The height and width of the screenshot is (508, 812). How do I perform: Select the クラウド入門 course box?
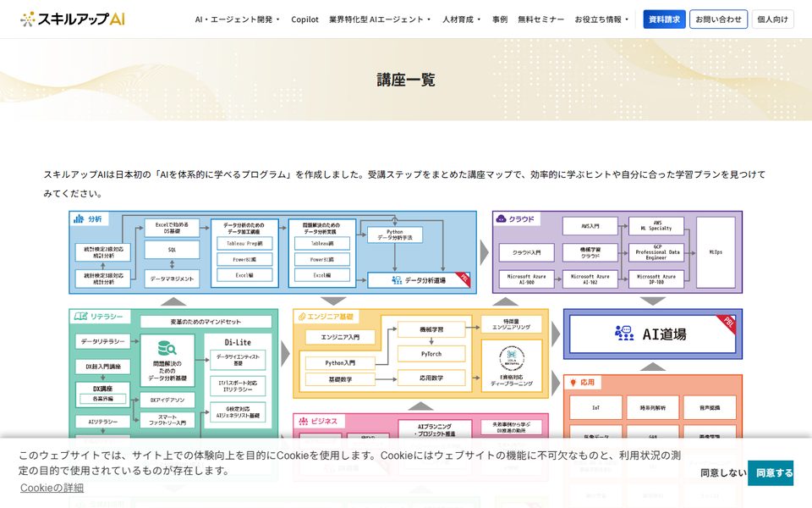coord(527,252)
